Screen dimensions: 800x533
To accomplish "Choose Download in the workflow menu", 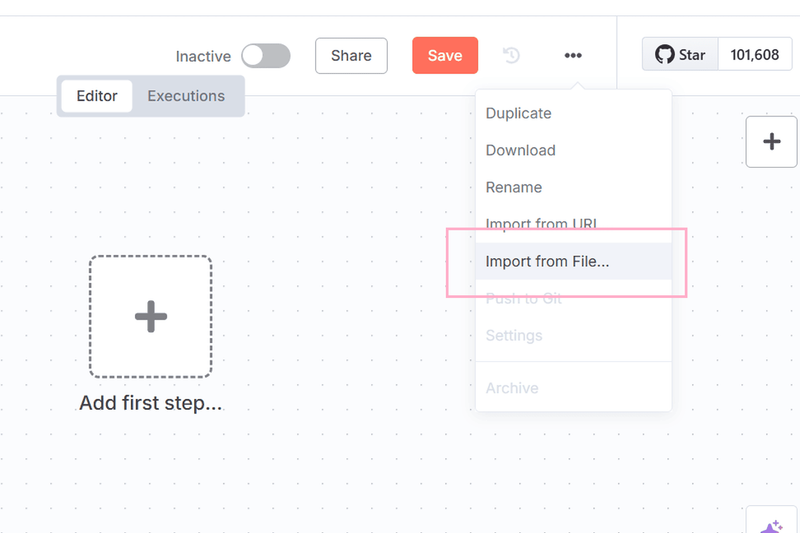I will 520,150.
